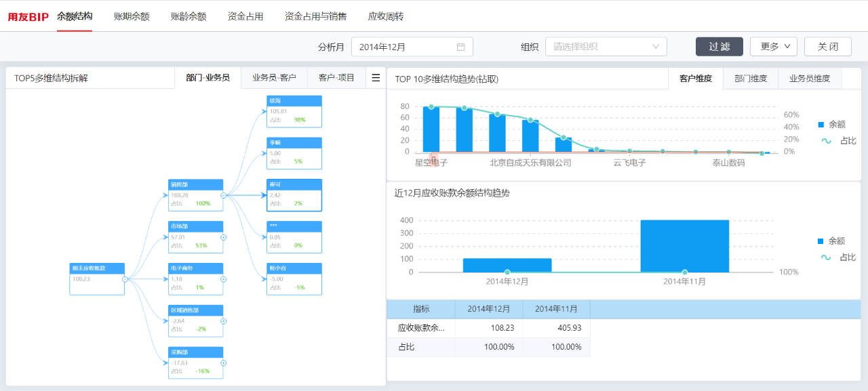
Task: Click the calendar icon in the 分析月 field
Action: [461, 47]
